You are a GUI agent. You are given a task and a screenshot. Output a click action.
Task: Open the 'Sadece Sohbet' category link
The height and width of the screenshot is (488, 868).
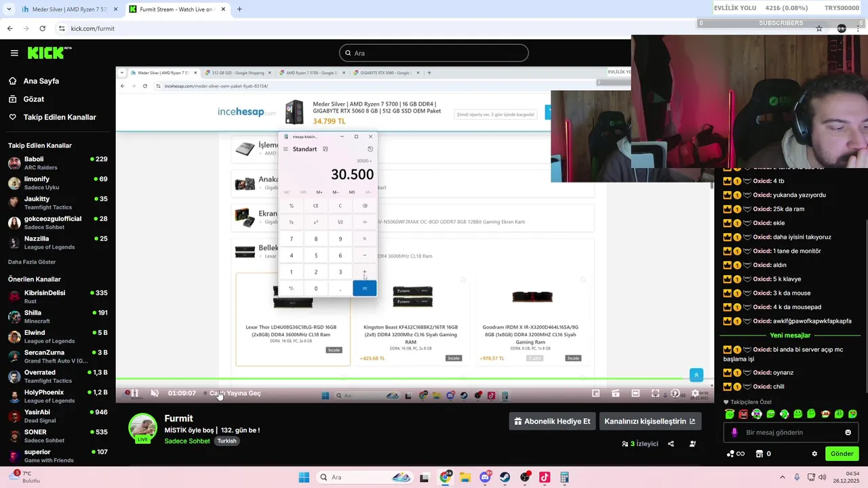(187, 441)
